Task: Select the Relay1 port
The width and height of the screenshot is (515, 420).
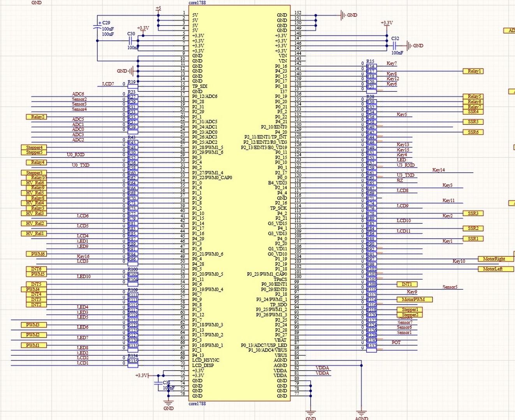Action: pos(473,71)
